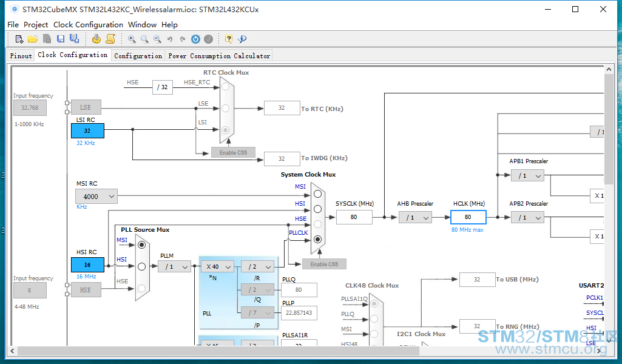This screenshot has height=364, width=622.
Task: Click the plain magnifier best-fit icon
Action: 144,39
